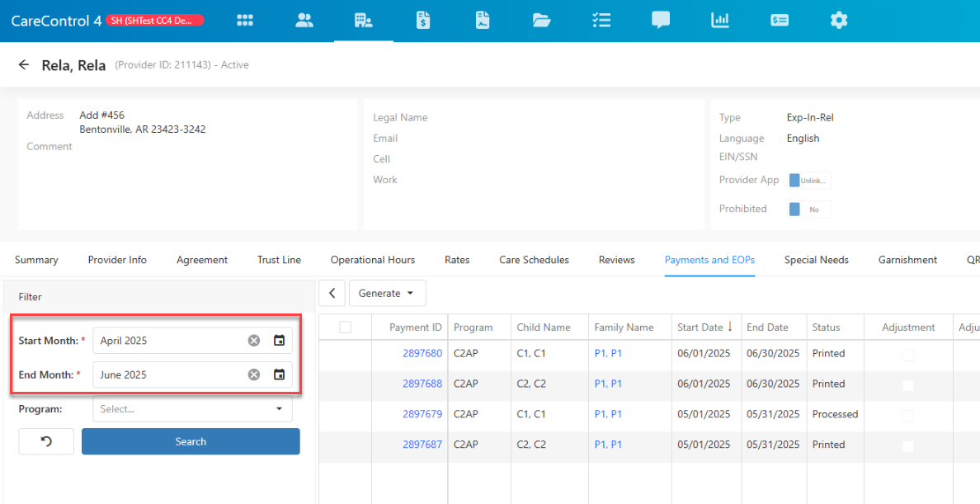Expand the Generate dropdown button
The width and height of the screenshot is (980, 504).
tap(388, 293)
